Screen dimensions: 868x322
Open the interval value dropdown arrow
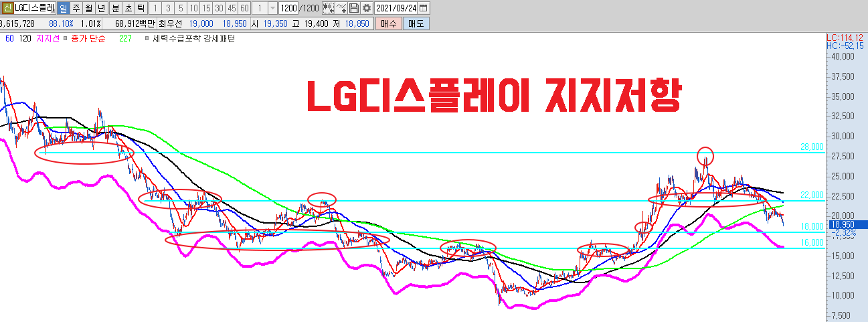[x=272, y=9]
